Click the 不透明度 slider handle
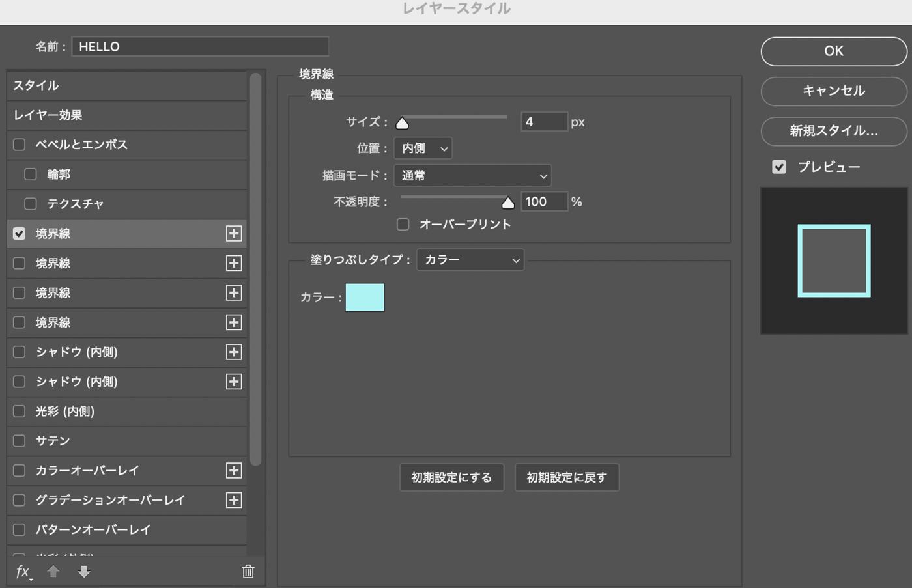The width and height of the screenshot is (912, 588). (508, 203)
